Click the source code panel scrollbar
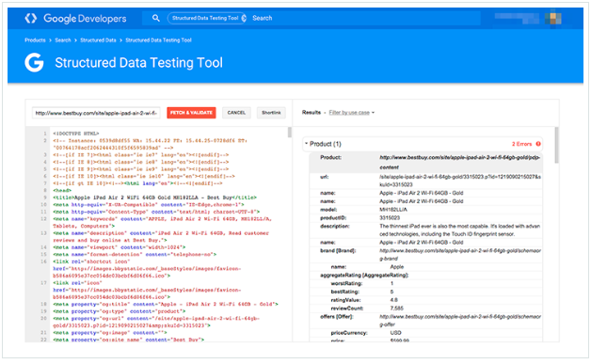 [290, 133]
